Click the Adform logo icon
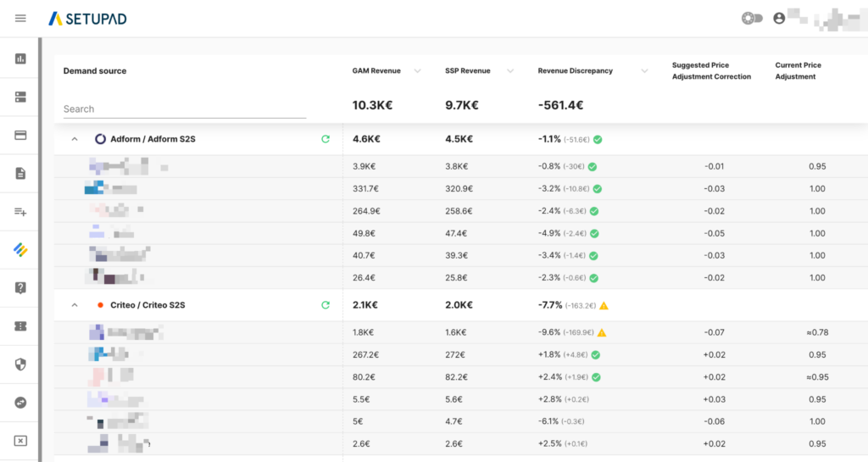Viewport: 868px width, 462px height. pyautogui.click(x=100, y=139)
